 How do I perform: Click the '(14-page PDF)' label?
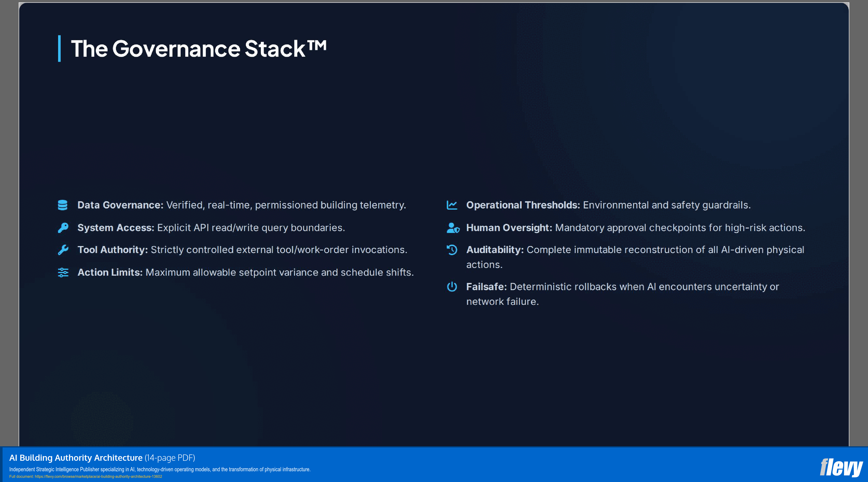coord(170,458)
